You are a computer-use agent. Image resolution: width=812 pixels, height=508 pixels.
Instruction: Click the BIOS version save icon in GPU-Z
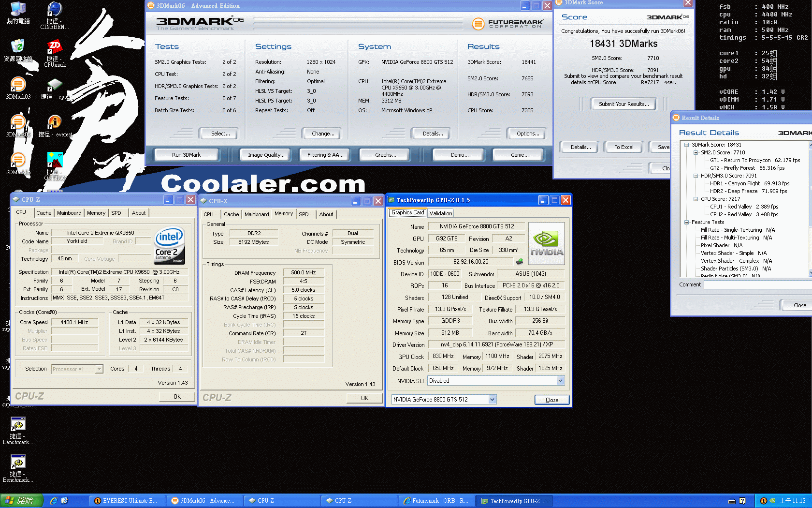[x=520, y=262]
